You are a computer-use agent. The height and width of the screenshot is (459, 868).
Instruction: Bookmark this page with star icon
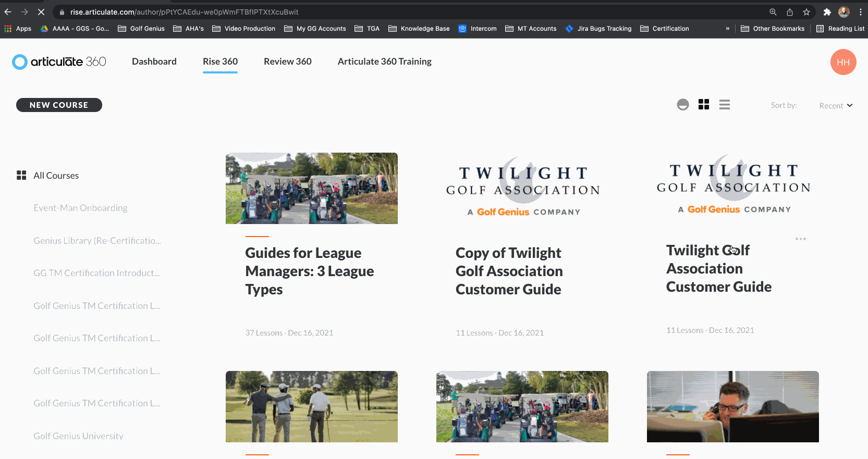pos(806,12)
